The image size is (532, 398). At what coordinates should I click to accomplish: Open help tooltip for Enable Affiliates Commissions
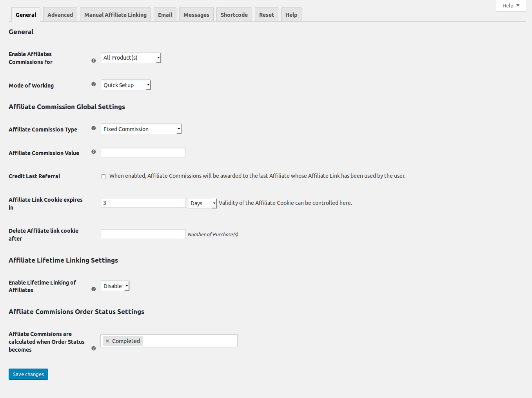tap(93, 60)
